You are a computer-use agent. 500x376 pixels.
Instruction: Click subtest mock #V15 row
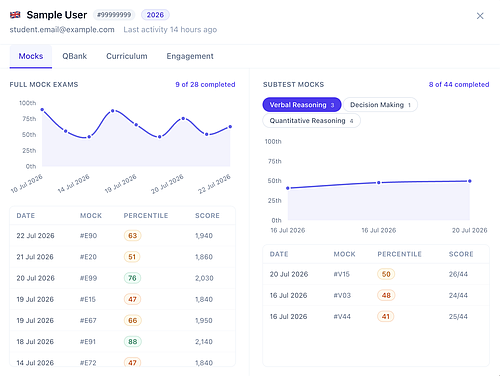pyautogui.click(x=376, y=274)
